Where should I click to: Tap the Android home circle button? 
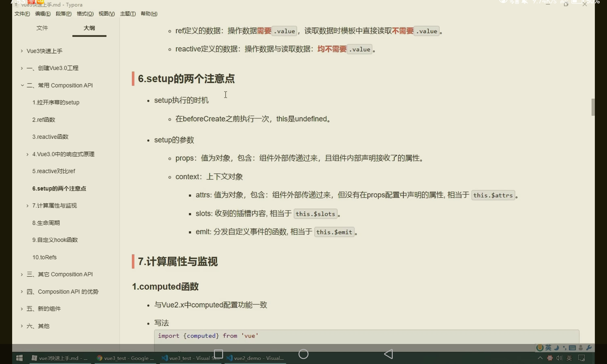[303, 354]
